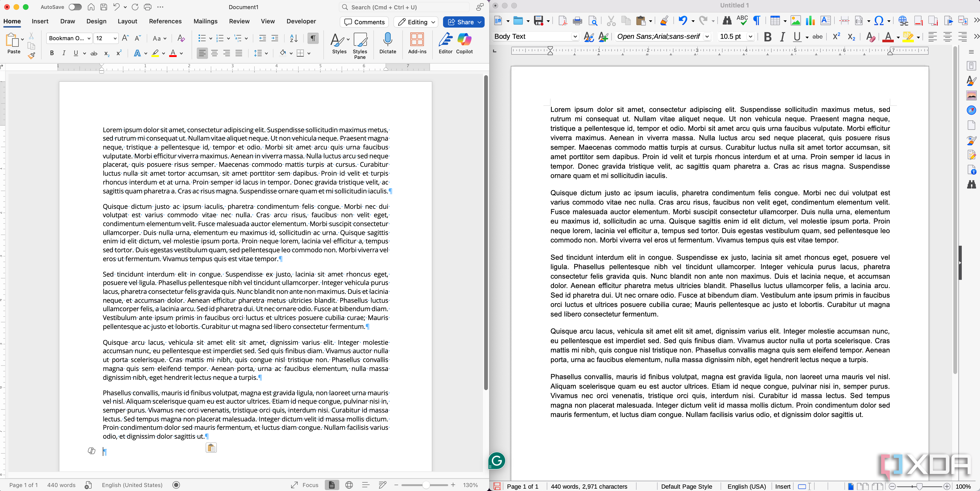980x491 pixels.
Task: Click the Comments button in Word
Action: [x=364, y=22]
